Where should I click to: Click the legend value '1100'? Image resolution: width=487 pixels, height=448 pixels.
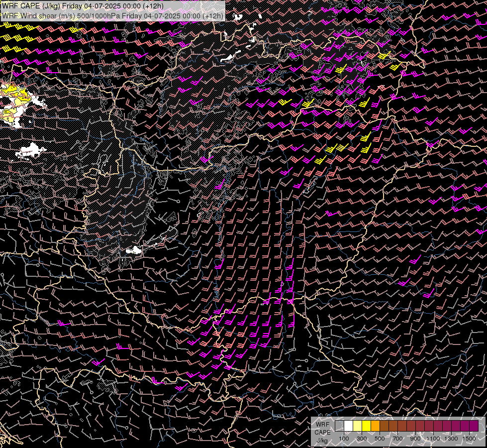pyautogui.click(x=433, y=439)
